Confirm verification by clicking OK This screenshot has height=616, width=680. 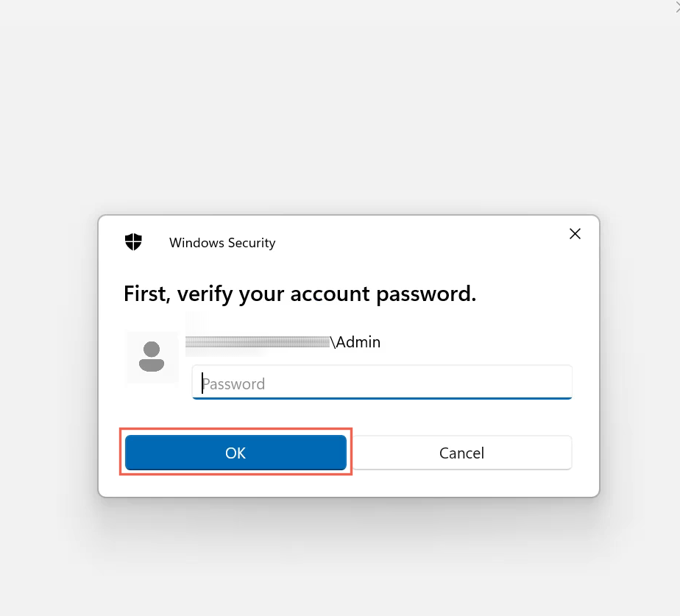pyautogui.click(x=235, y=453)
